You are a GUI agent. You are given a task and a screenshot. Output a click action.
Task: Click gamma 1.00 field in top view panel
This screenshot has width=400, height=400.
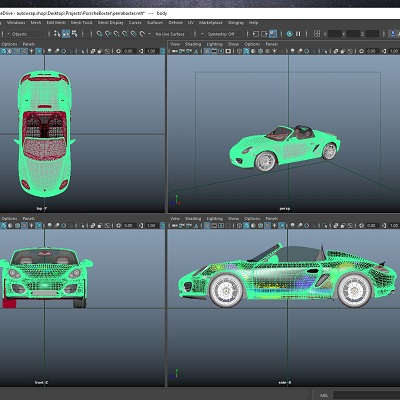pos(151,51)
